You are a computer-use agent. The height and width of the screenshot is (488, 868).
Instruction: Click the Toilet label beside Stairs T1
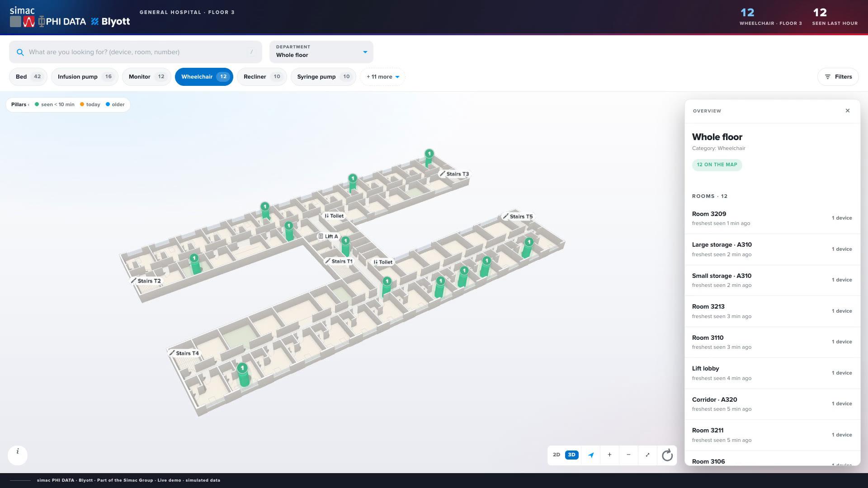click(383, 262)
